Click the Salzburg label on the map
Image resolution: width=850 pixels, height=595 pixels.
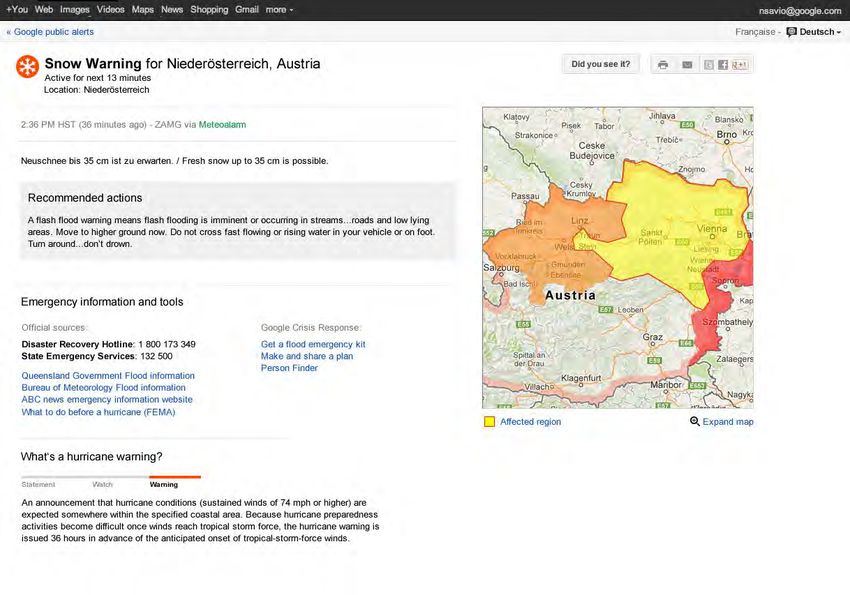(501, 268)
